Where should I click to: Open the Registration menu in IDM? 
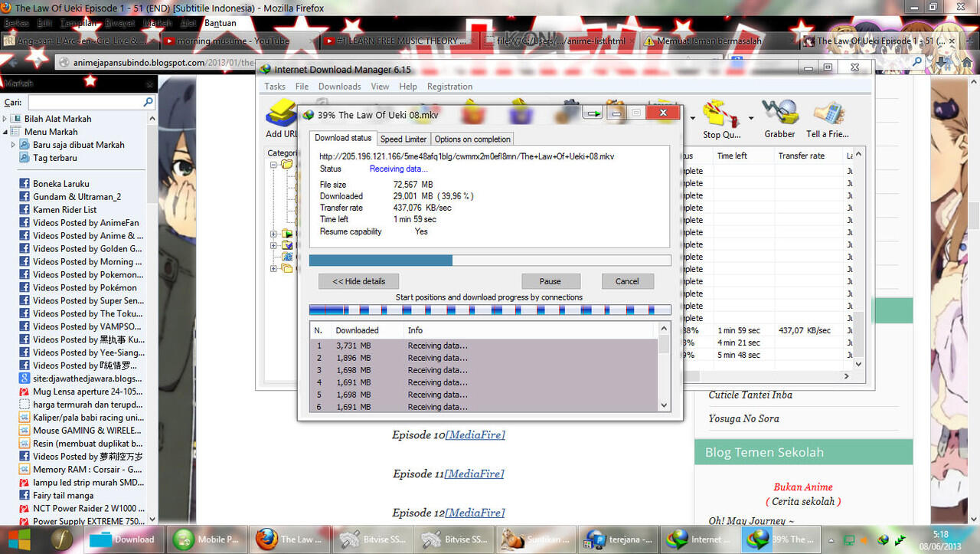[449, 87]
